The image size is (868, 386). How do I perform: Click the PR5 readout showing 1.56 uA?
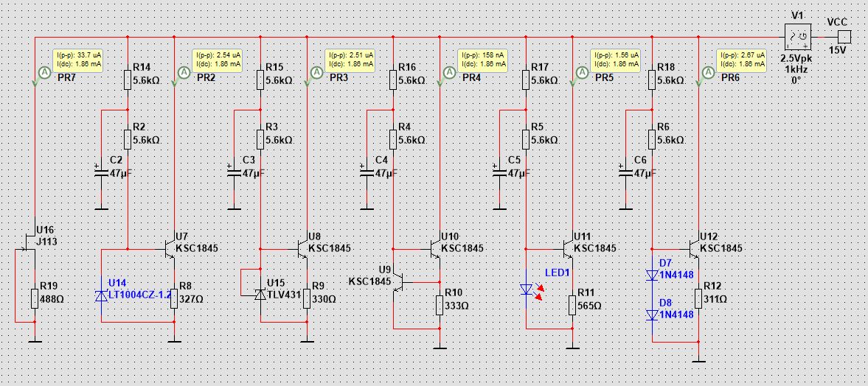[616, 60]
